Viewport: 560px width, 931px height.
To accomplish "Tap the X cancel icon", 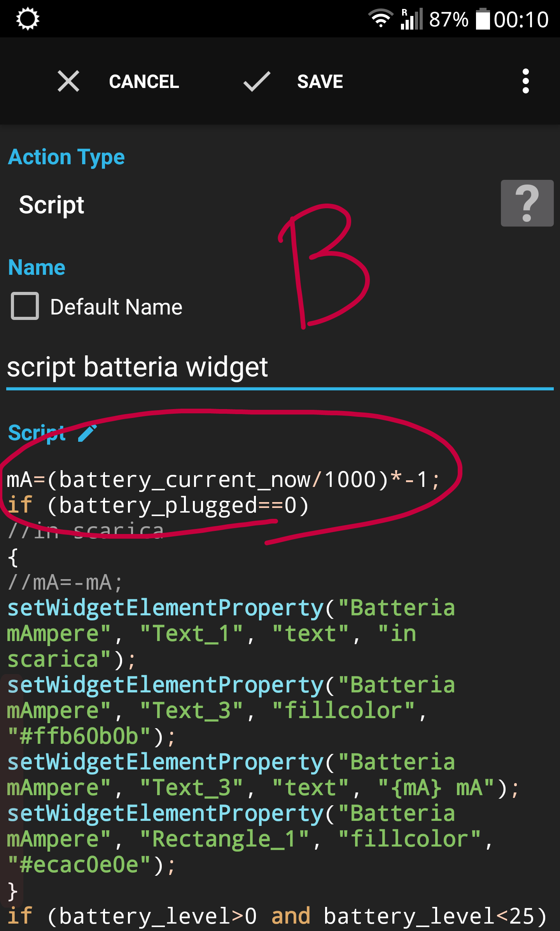I will pyautogui.click(x=68, y=81).
